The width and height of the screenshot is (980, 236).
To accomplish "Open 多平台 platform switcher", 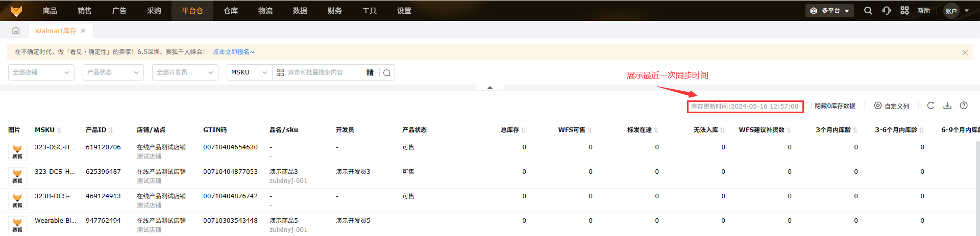I will coord(829,11).
